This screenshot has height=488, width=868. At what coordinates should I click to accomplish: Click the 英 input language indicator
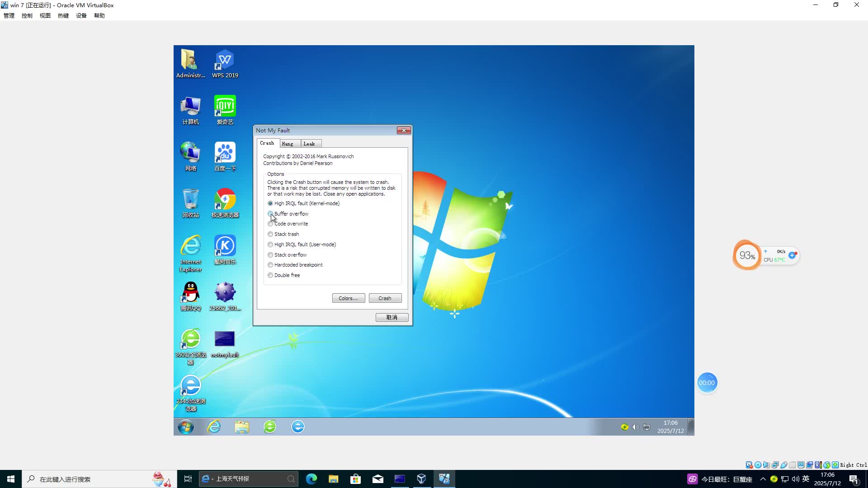[x=805, y=479]
